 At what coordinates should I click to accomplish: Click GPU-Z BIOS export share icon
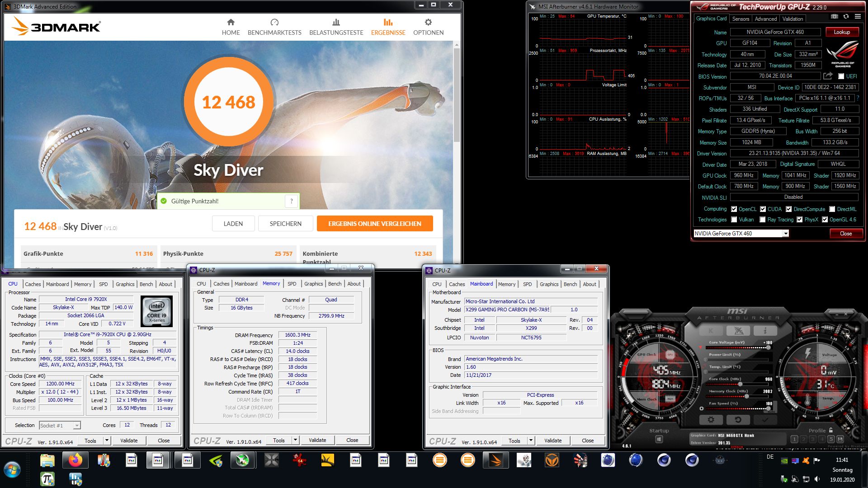pyautogui.click(x=828, y=76)
